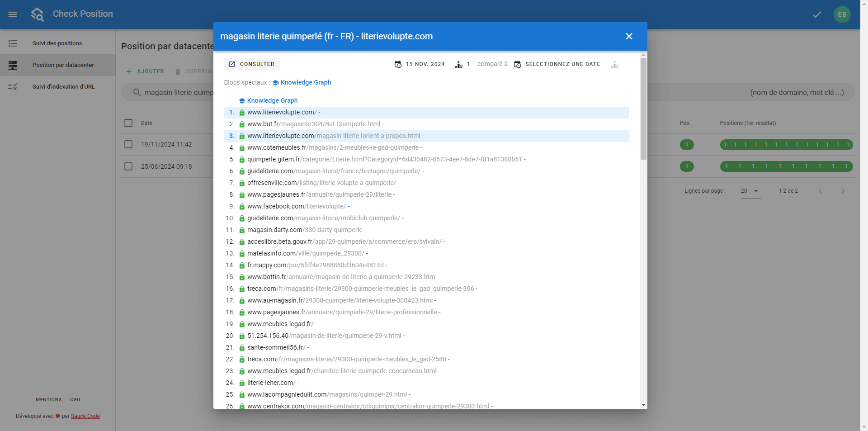Image resolution: width=868 pixels, height=431 pixels.
Task: Click lock icon of result 22 treca.com
Action: 242,360
